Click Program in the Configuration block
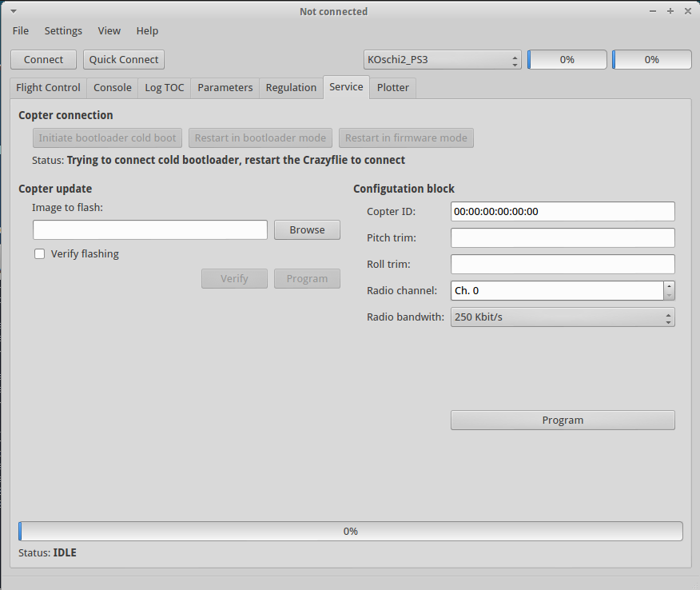The height and width of the screenshot is (590, 700). point(563,421)
